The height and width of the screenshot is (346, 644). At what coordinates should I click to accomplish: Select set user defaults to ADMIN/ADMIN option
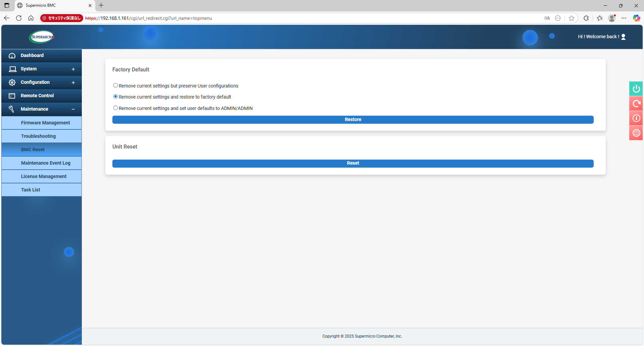pyautogui.click(x=115, y=108)
